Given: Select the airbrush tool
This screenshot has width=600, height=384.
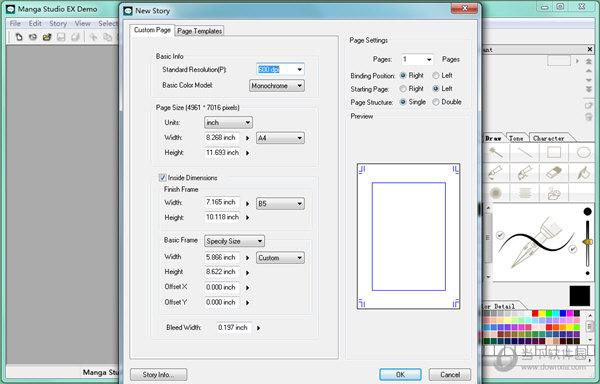Looking at the screenshot, I should tap(496, 193).
